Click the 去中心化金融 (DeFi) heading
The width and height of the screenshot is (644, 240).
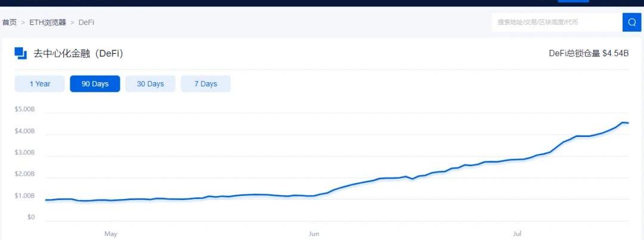tap(78, 54)
